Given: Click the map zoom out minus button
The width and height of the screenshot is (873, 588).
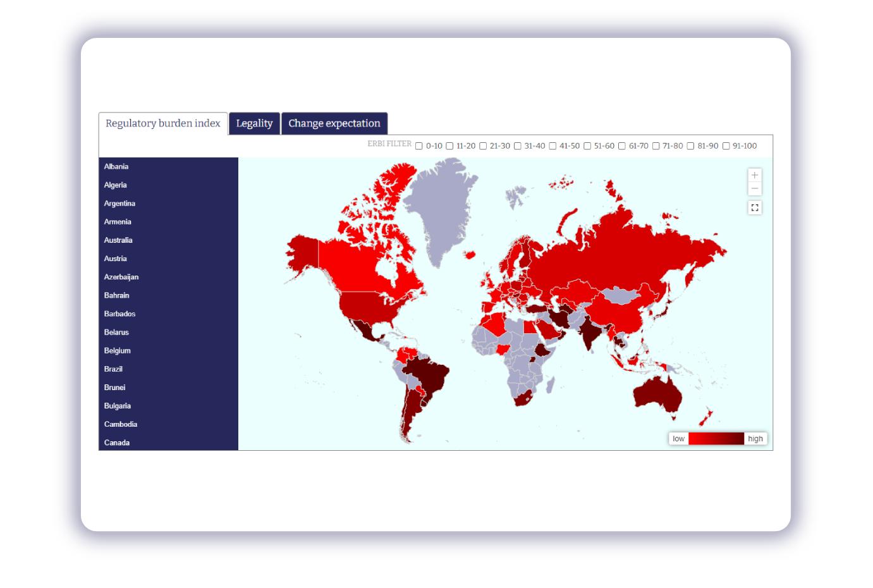Looking at the screenshot, I should [x=754, y=189].
